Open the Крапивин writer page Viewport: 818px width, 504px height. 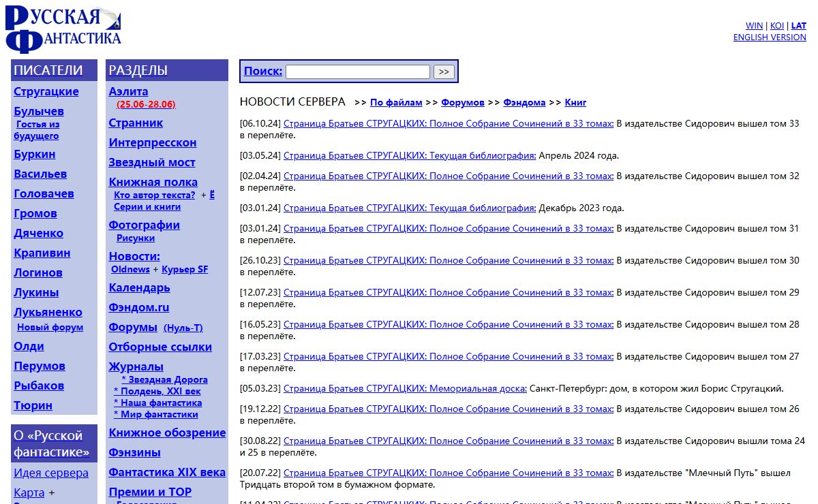coord(42,253)
